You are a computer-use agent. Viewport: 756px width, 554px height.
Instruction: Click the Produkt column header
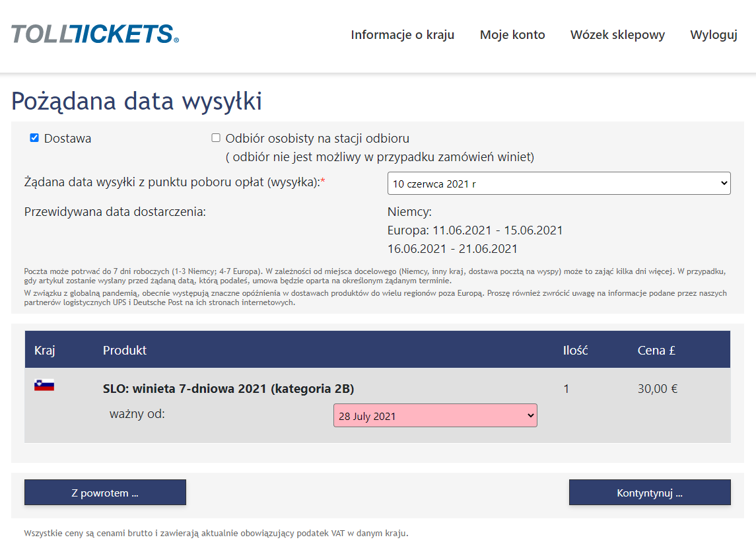point(125,350)
